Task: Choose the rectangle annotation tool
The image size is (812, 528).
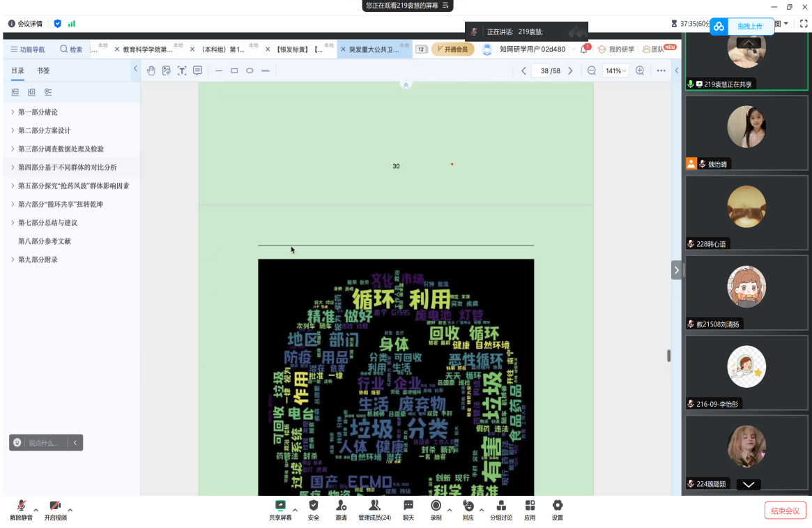Action: (234, 70)
